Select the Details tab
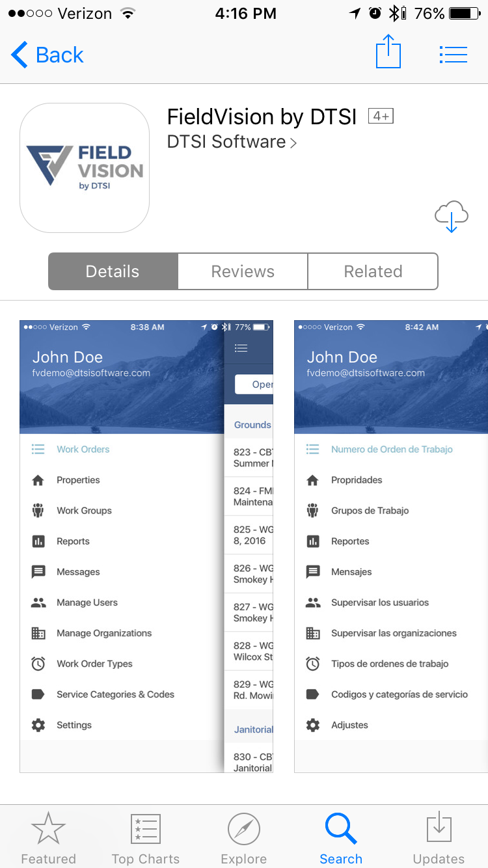The height and width of the screenshot is (868, 488). pyautogui.click(x=113, y=271)
